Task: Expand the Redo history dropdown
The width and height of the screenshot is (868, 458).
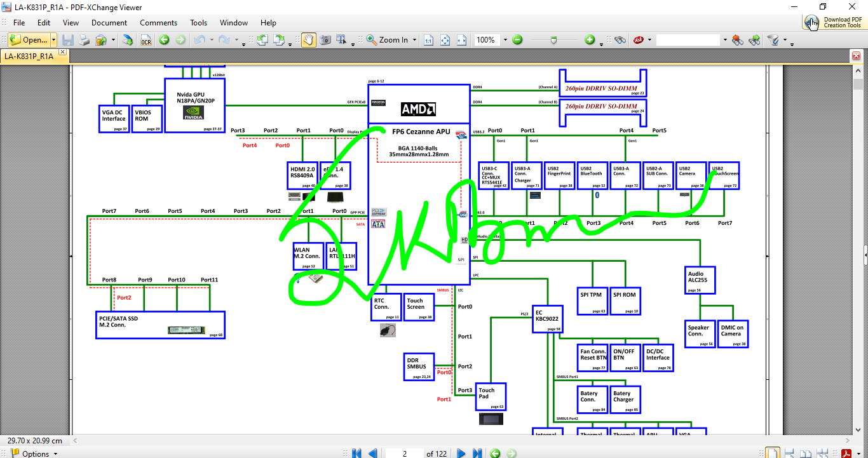Action: click(x=236, y=41)
